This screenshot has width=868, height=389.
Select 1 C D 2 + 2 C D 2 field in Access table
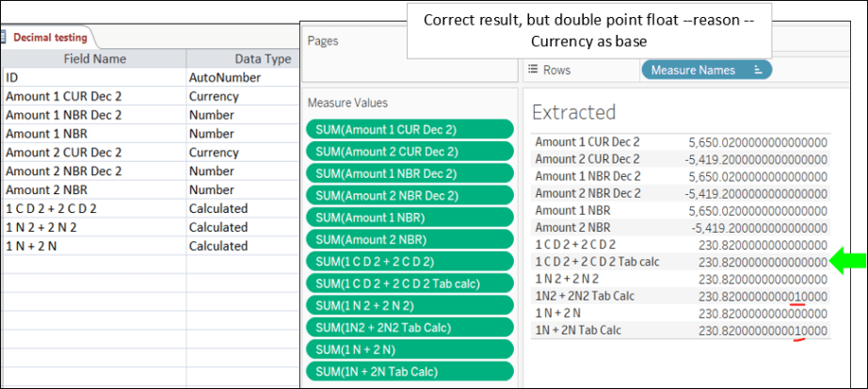[x=95, y=208]
